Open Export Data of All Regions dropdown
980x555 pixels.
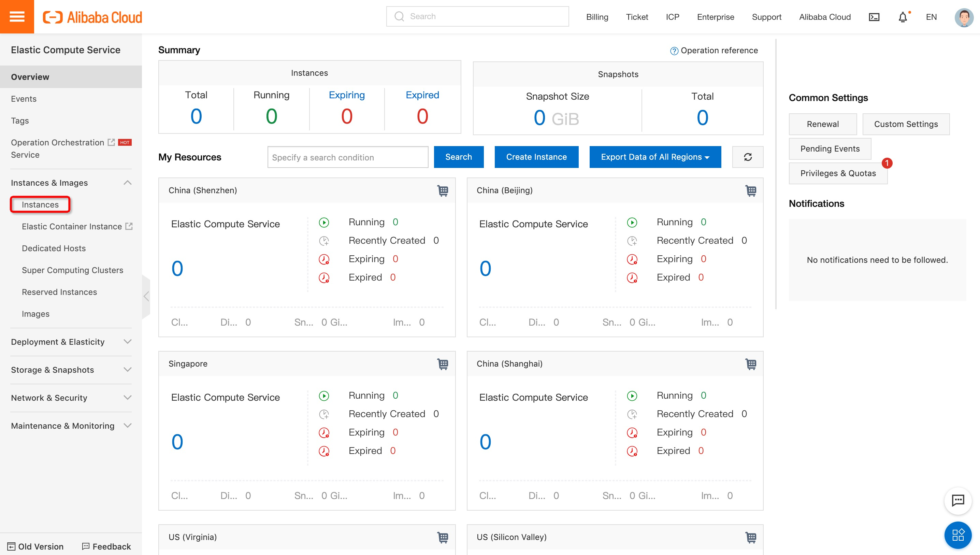655,157
